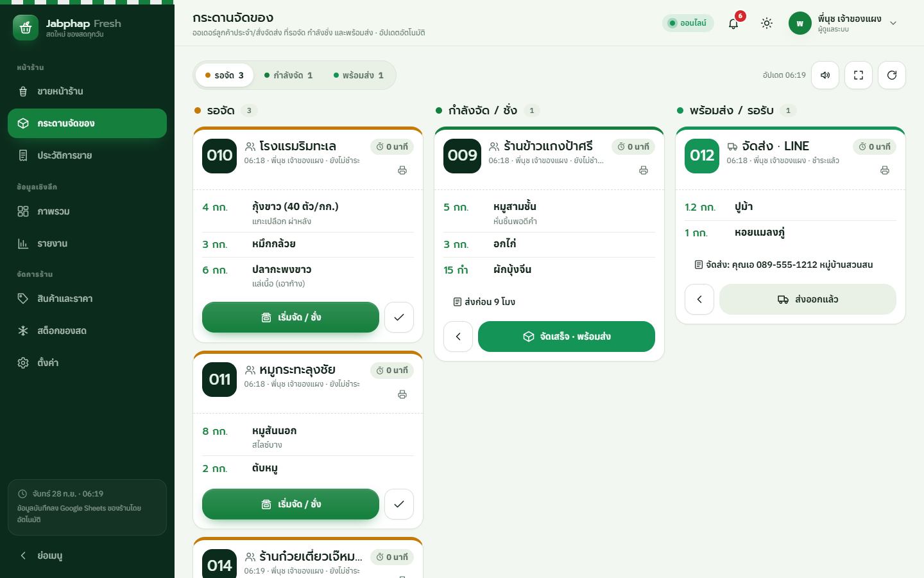Print order 011 ticket
The height and width of the screenshot is (578, 924).
402,394
